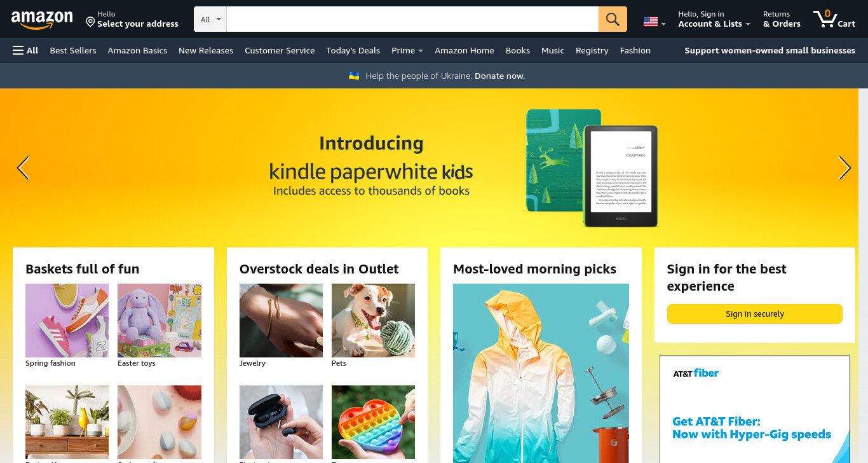
Task: Open the shopping cart icon
Action: (x=834, y=19)
